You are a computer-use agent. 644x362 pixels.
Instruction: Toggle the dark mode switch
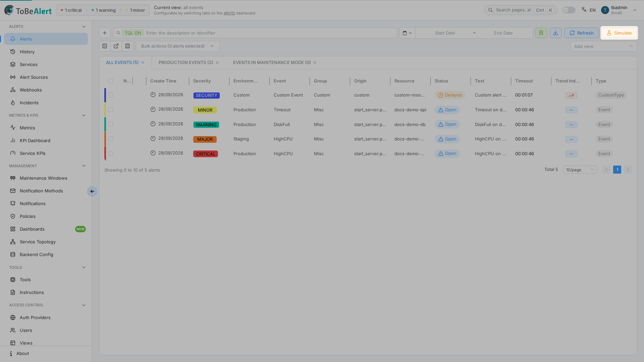click(x=569, y=10)
